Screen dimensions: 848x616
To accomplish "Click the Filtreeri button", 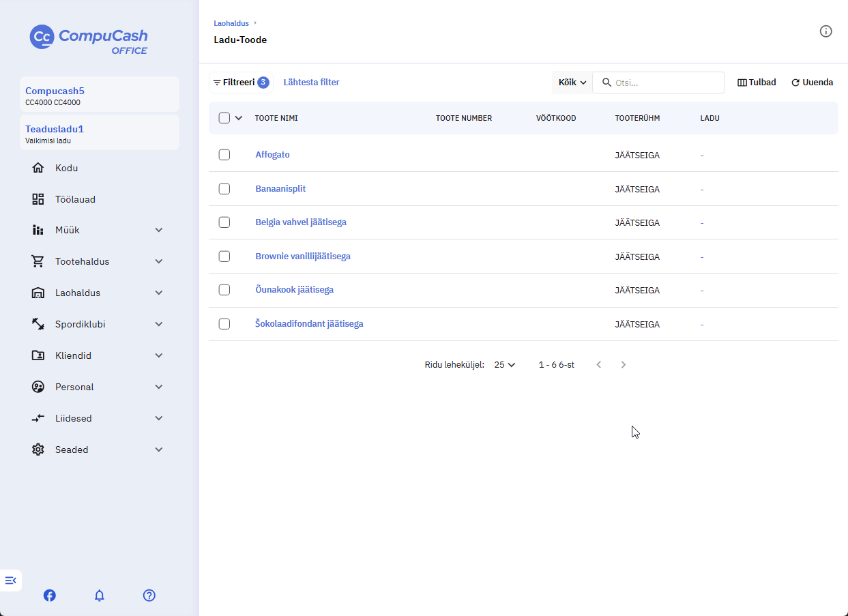I will 241,83.
